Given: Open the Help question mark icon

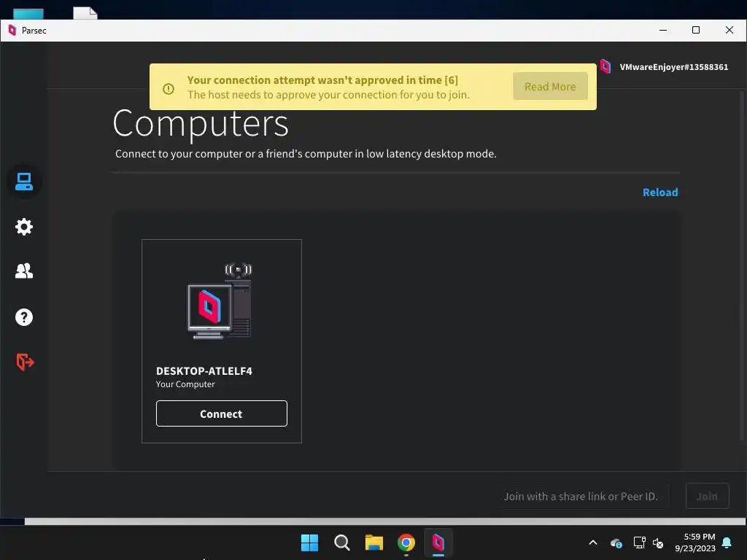Looking at the screenshot, I should point(24,317).
